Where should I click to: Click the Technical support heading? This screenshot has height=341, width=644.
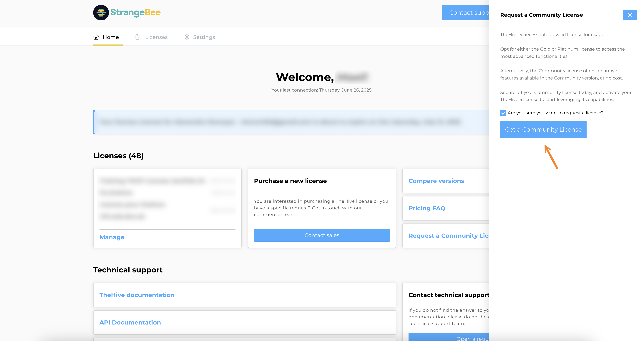coord(128,270)
